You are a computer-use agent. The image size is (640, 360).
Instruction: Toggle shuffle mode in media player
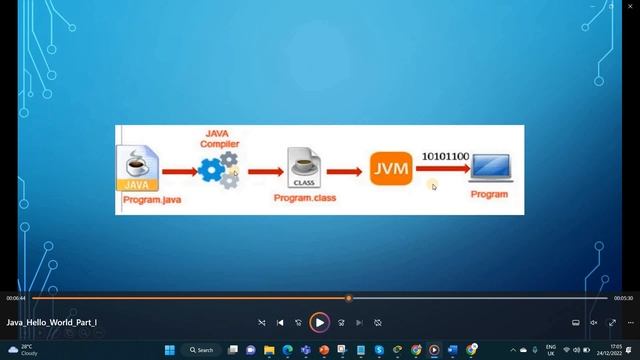262,323
